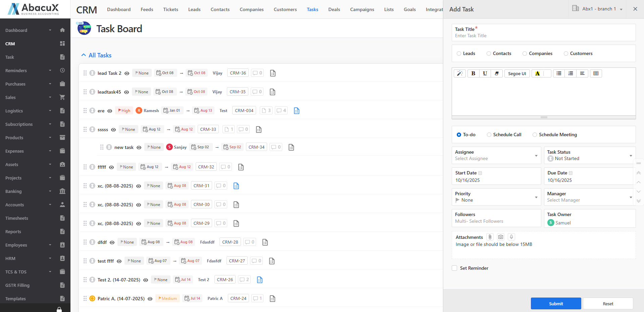The image size is (644, 312).
Task: Click the microphone icon in Attachments
Action: tap(511, 237)
